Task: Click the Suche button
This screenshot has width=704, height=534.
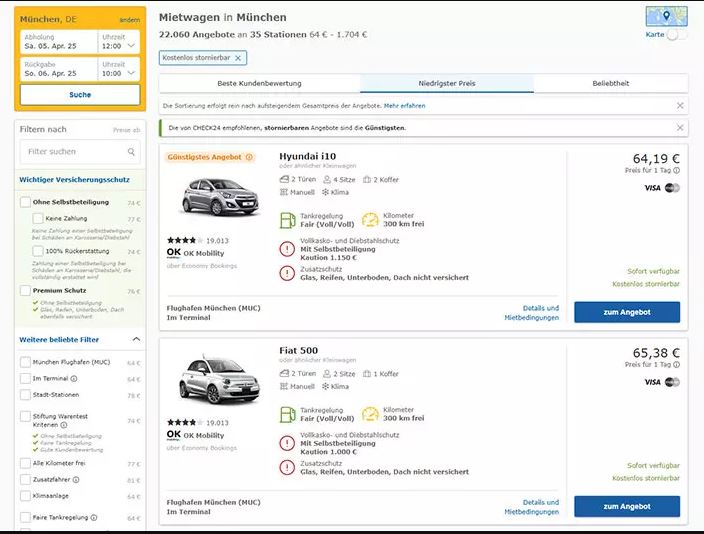Action: coord(80,95)
